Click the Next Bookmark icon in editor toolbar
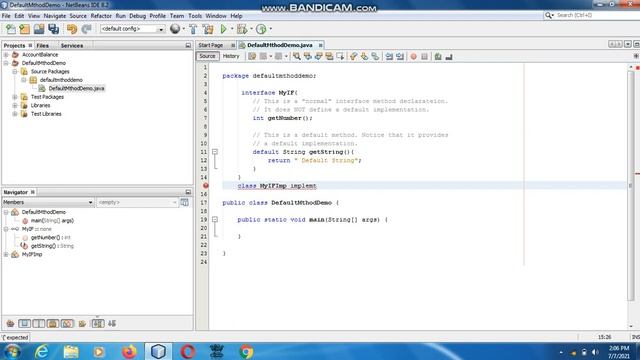The image size is (640, 360). pyautogui.click(x=364, y=56)
